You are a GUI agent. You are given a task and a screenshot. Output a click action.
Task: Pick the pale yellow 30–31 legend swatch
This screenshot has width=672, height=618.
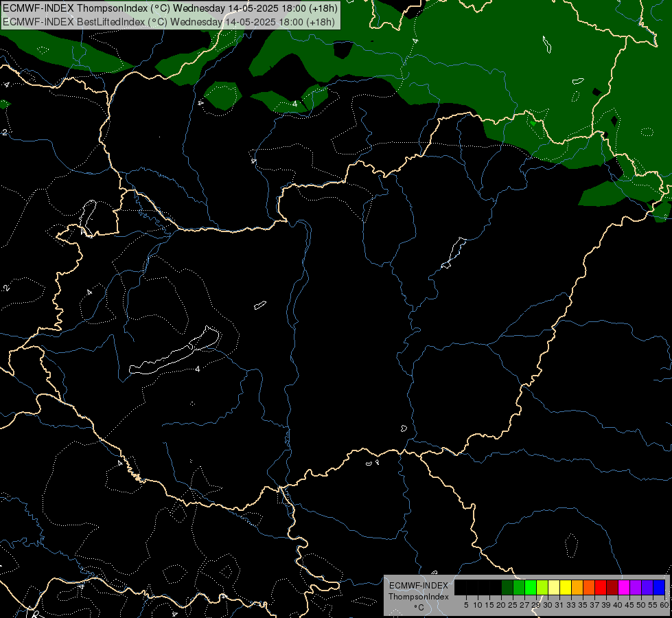point(554,587)
